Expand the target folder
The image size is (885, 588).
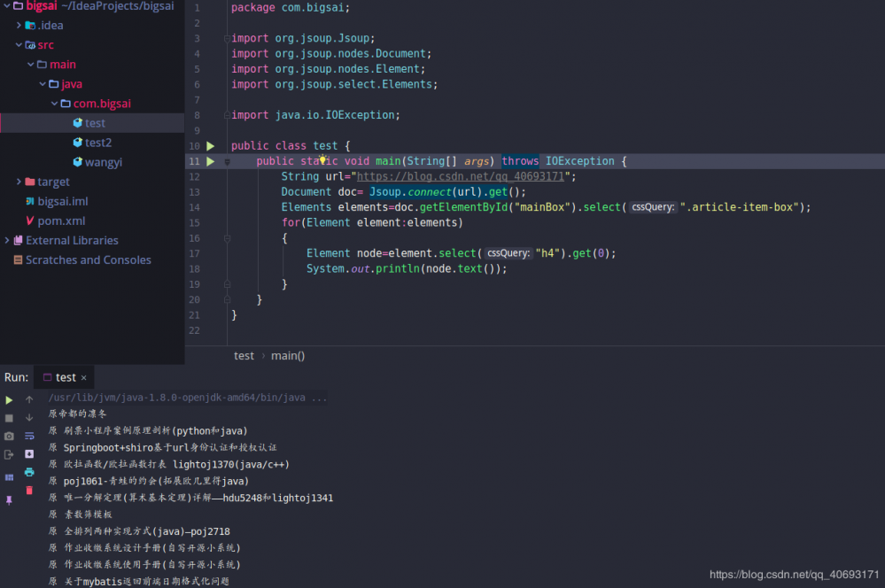19,182
